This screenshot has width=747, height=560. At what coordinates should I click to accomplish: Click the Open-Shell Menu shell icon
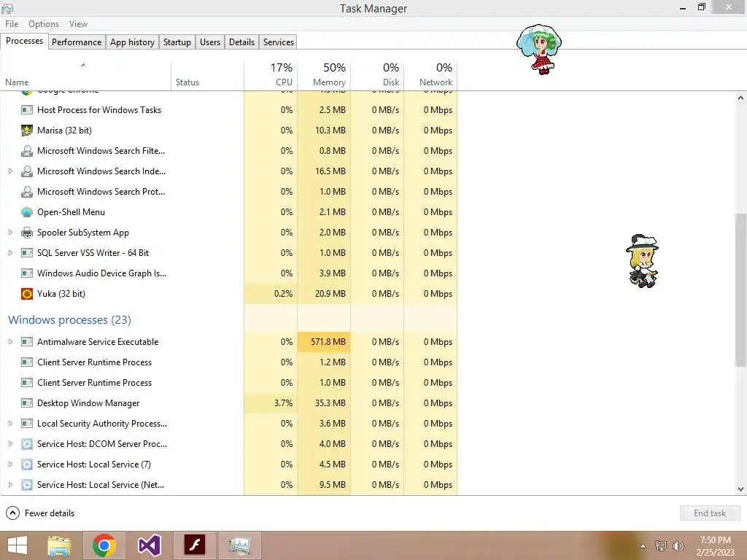click(x=27, y=212)
